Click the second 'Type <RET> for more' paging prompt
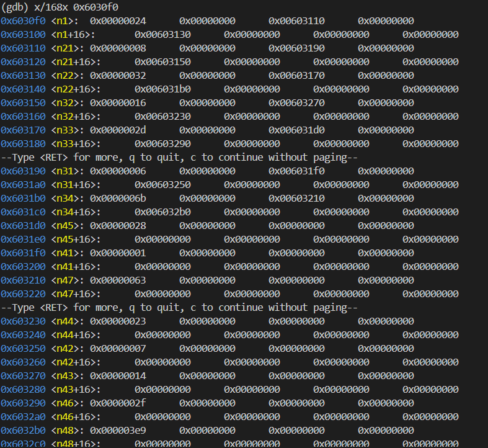This screenshot has height=448, width=488. 179,308
